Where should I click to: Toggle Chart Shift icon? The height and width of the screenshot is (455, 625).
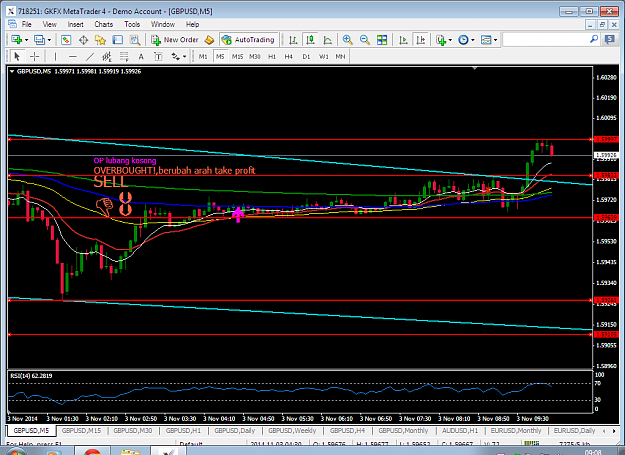pos(421,40)
